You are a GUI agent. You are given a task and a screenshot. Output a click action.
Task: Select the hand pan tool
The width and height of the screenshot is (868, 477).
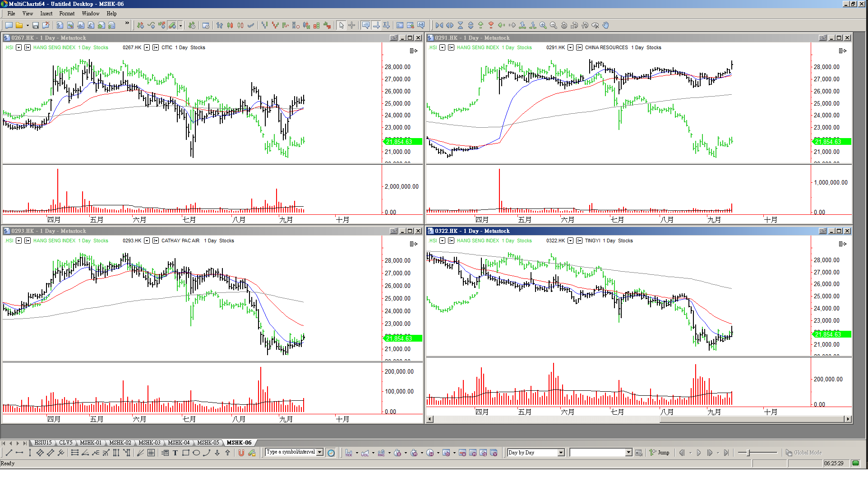click(606, 25)
